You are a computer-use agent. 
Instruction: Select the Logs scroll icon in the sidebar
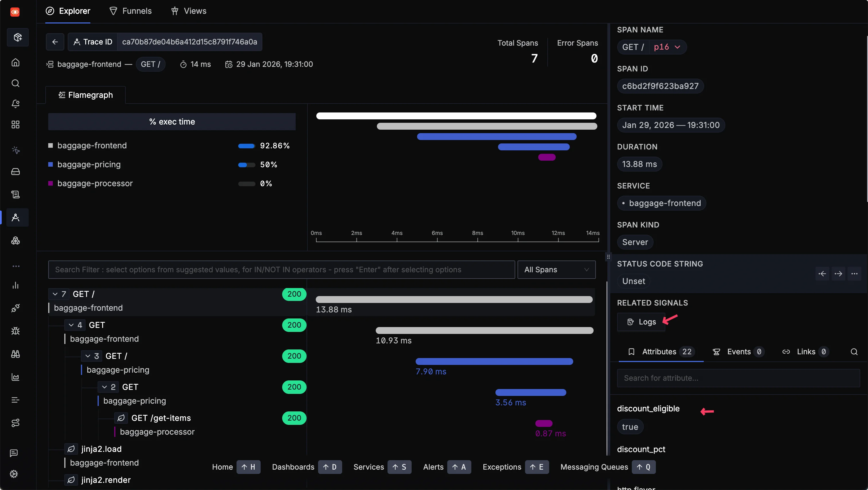pyautogui.click(x=15, y=194)
